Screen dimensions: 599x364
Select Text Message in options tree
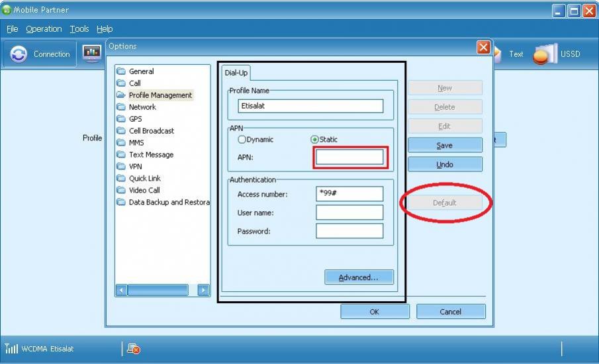[x=152, y=155]
